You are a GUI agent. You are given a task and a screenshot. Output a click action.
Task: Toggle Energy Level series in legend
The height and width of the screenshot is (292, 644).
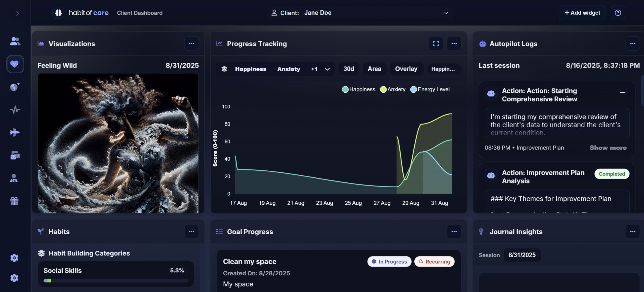(430, 89)
